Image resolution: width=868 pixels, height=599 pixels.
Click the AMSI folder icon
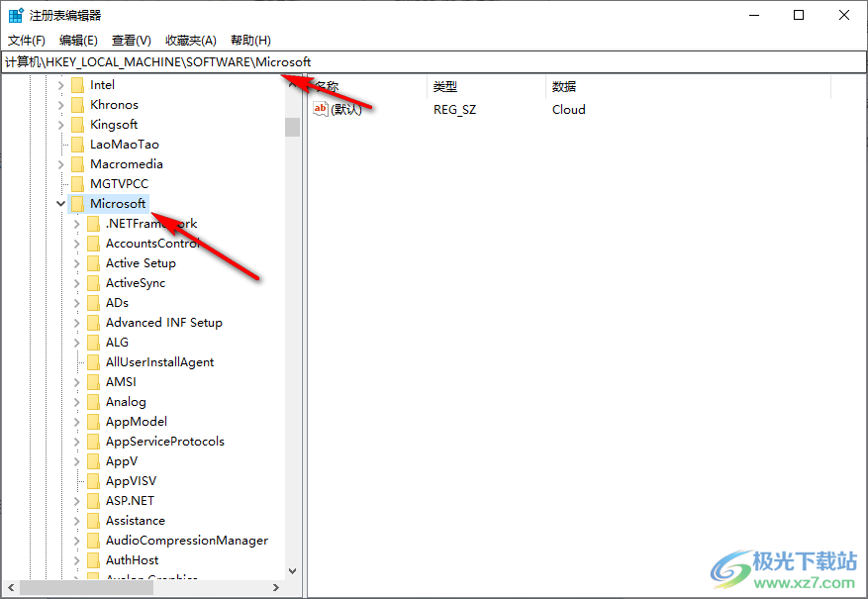(x=94, y=382)
